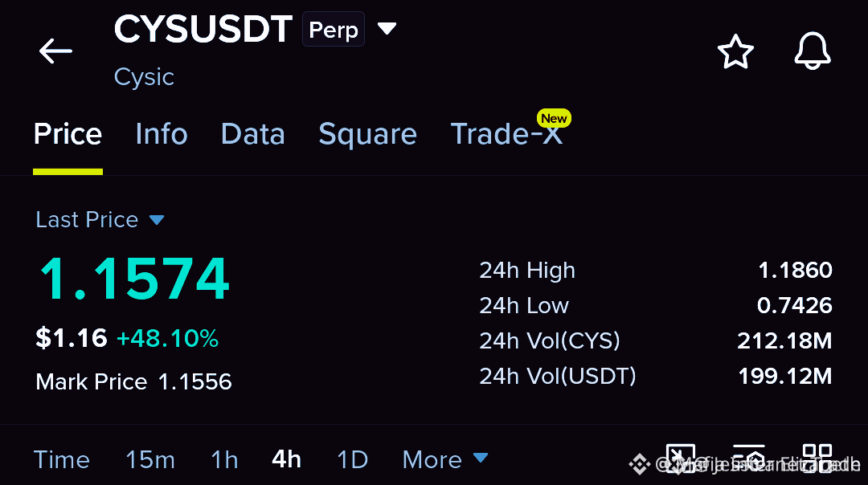Viewport: 868px width, 485px height.
Task: Open the four-square grid layout icon
Action: coord(817,459)
